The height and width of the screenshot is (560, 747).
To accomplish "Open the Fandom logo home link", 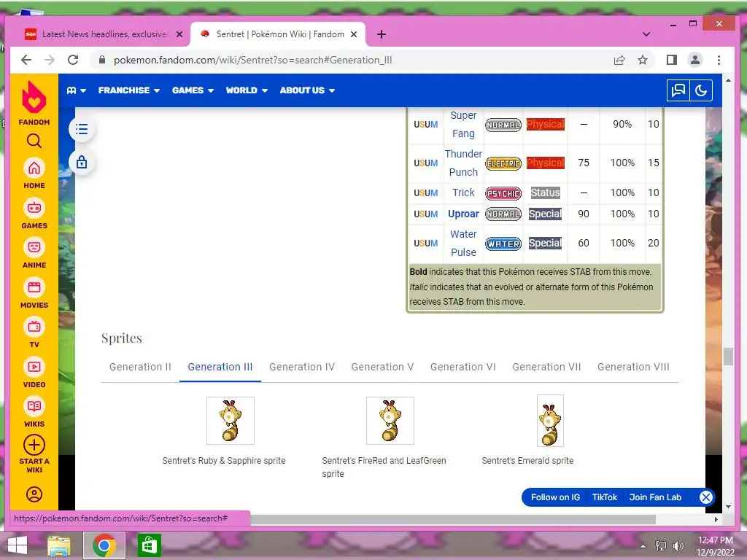I will pos(34,104).
